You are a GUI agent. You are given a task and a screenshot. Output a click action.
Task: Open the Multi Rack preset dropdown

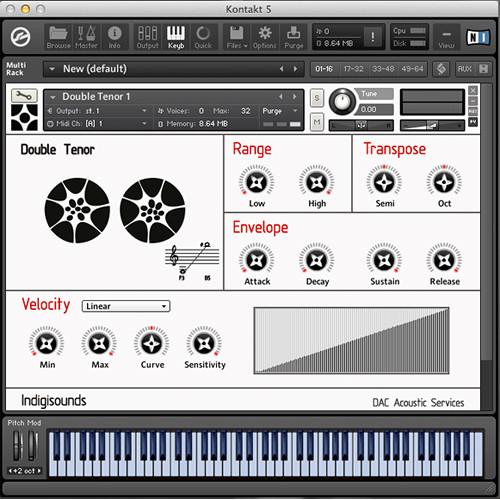52,69
